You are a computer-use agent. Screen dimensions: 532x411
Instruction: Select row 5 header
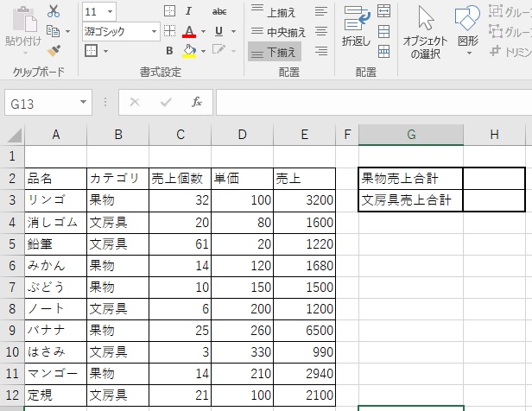click(x=12, y=244)
